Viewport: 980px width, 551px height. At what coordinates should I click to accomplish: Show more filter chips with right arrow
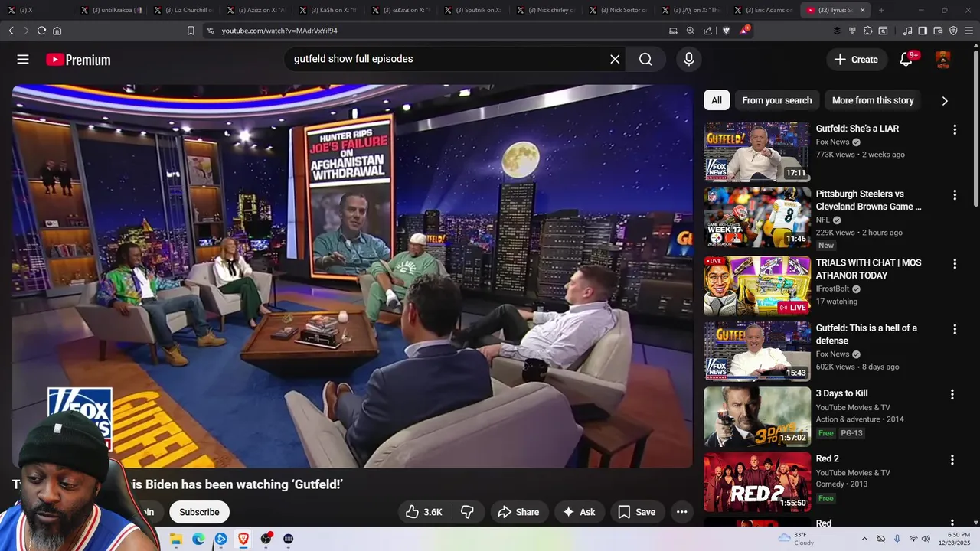945,100
